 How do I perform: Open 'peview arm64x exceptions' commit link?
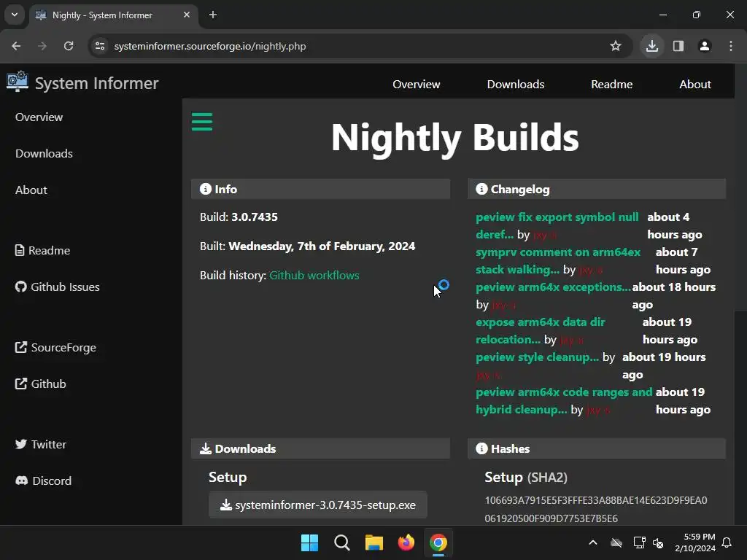[x=553, y=287]
